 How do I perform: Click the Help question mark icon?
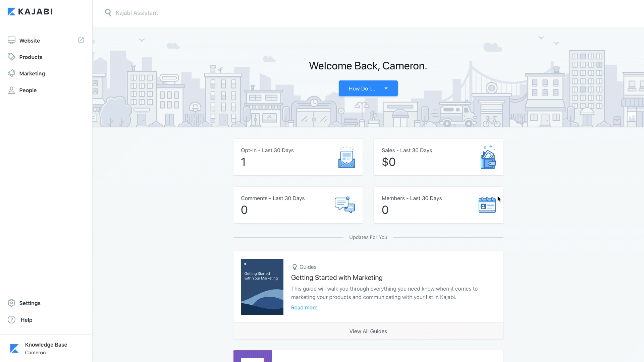(11, 320)
